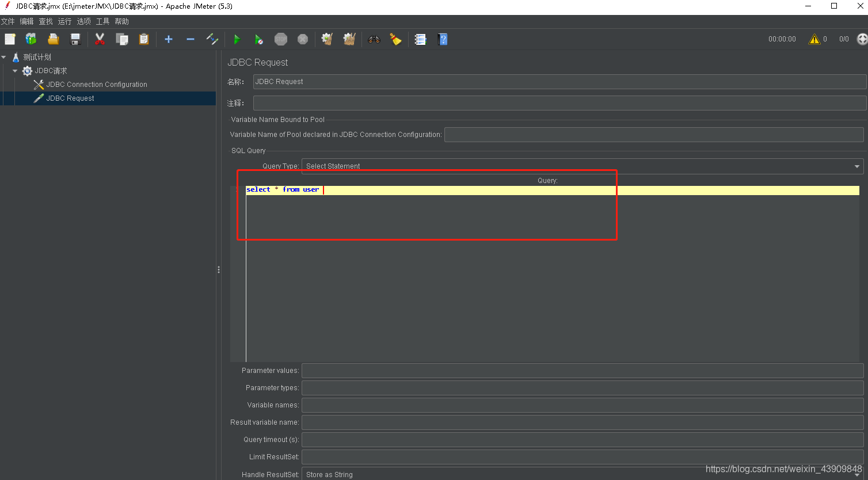Select JDBC Request tree item
This screenshot has height=480, width=868.
point(70,98)
